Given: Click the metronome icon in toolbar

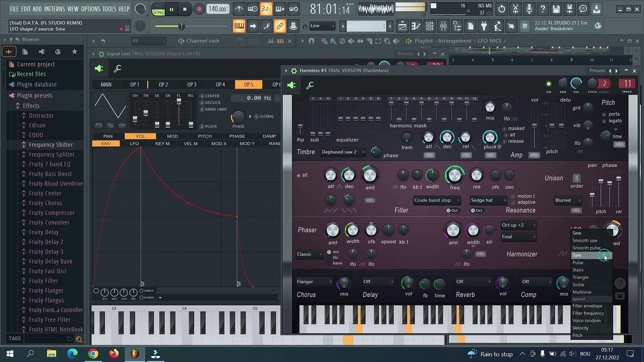Looking at the screenshot, I should click(239, 9).
